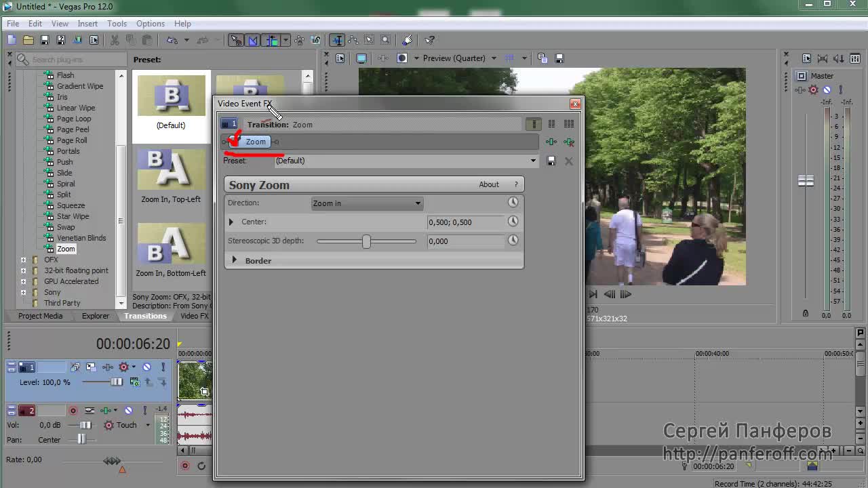
Task: Open the View menu
Action: [x=60, y=24]
